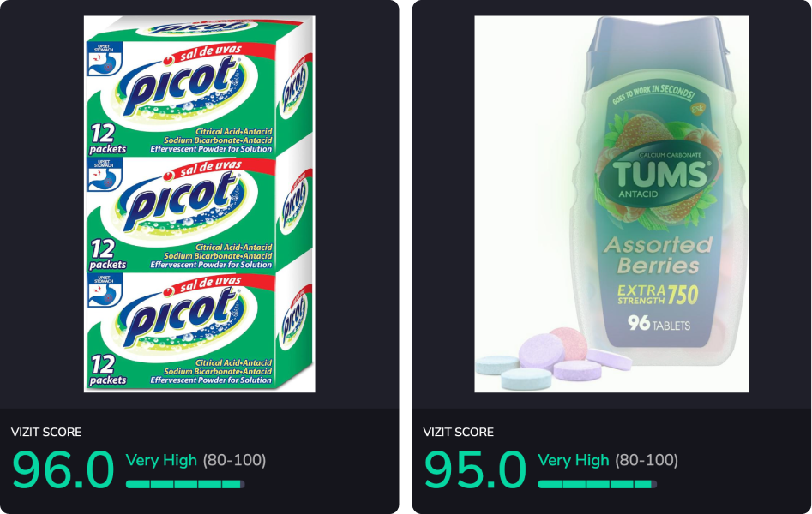The image size is (812, 514).
Task: Click the upset stomach icon on top Picot box
Action: tap(105, 59)
